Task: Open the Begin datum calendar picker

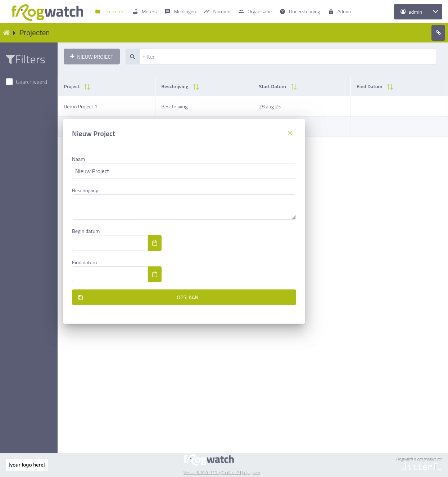Action: pos(155,243)
